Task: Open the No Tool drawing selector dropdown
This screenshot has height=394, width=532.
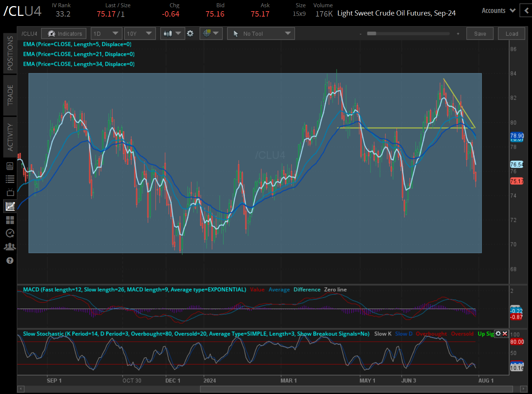Action: (x=261, y=33)
